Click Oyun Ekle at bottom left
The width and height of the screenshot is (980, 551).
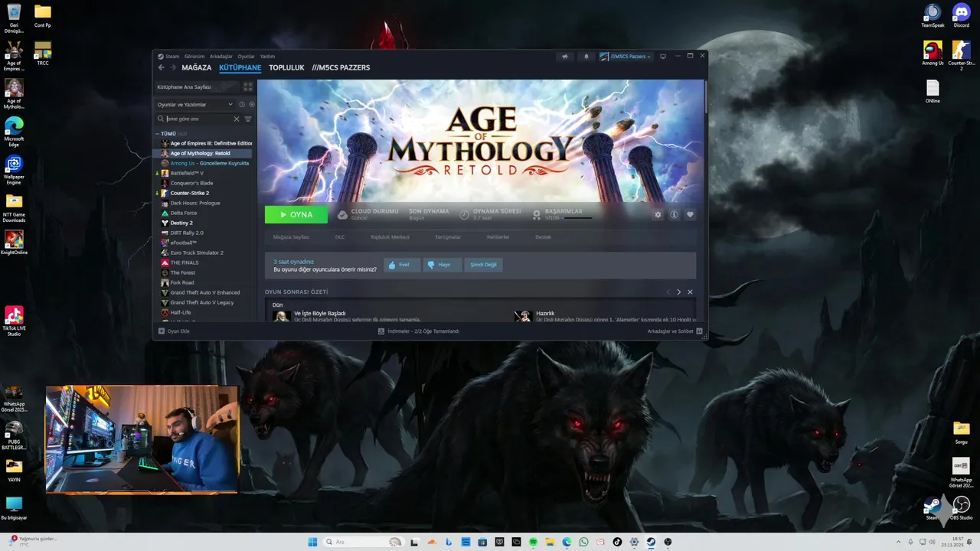click(x=174, y=331)
